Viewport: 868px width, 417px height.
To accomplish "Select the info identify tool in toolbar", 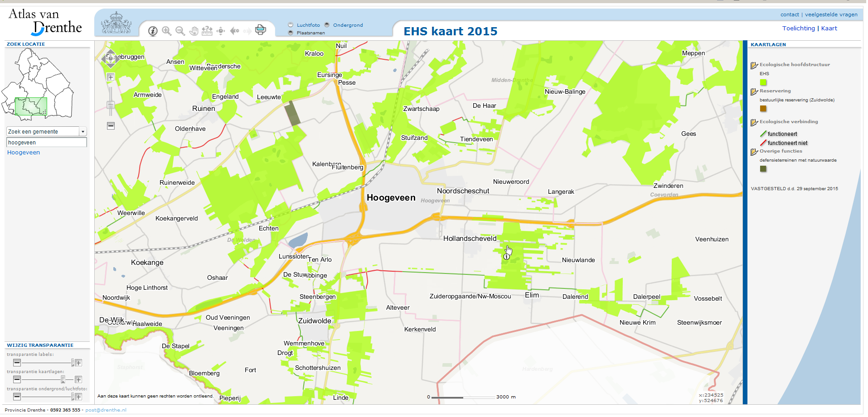I will pyautogui.click(x=153, y=31).
